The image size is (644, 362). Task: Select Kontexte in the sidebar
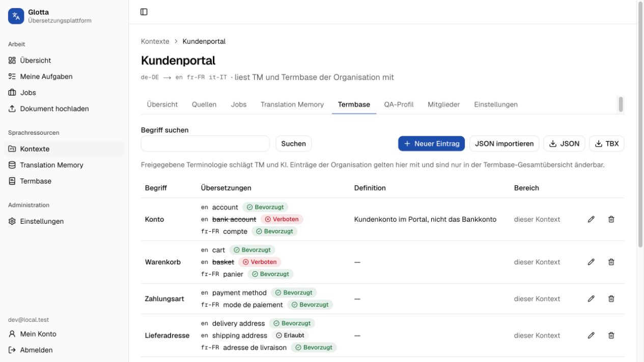tap(64, 149)
